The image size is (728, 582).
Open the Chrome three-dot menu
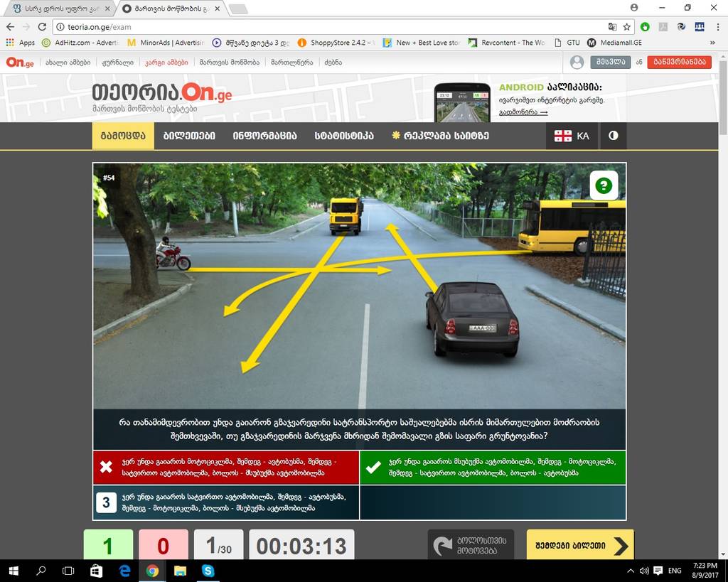point(718,27)
